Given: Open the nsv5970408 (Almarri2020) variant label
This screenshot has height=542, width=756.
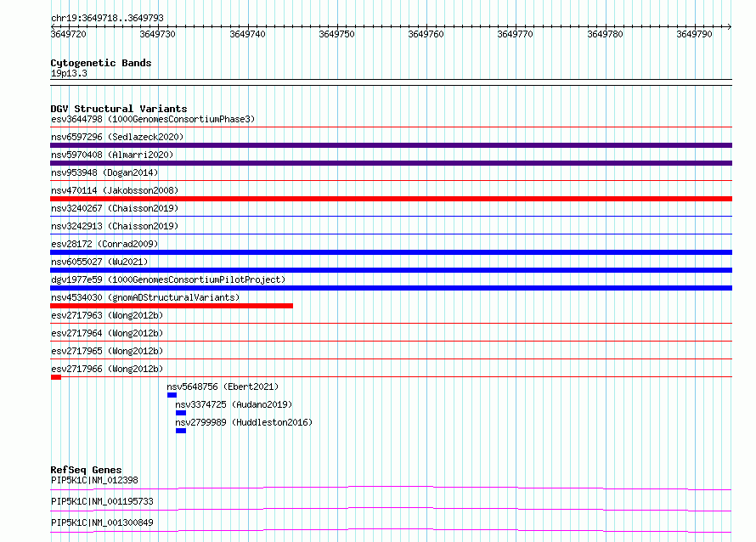Looking at the screenshot, I should [x=112, y=155].
